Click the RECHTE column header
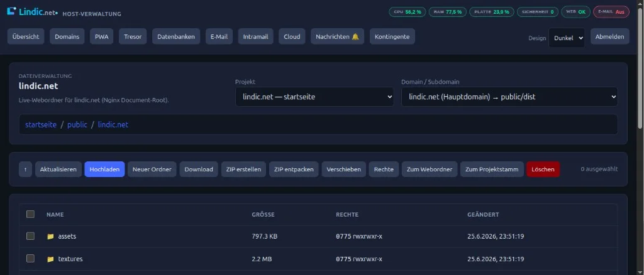This screenshot has height=275, width=644. coord(347,214)
